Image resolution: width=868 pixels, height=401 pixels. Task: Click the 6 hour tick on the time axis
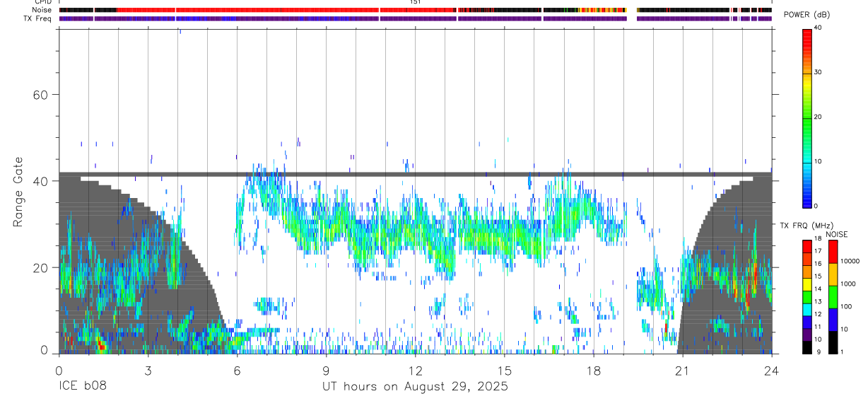point(237,370)
